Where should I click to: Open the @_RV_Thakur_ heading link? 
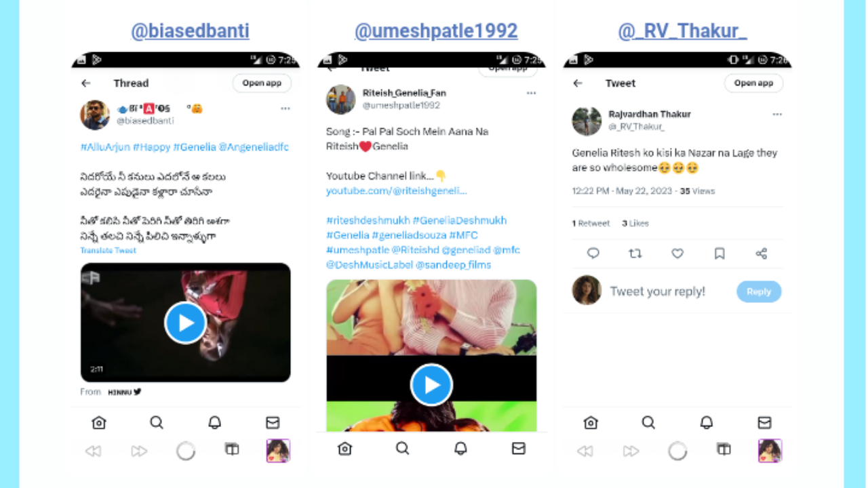pos(682,30)
